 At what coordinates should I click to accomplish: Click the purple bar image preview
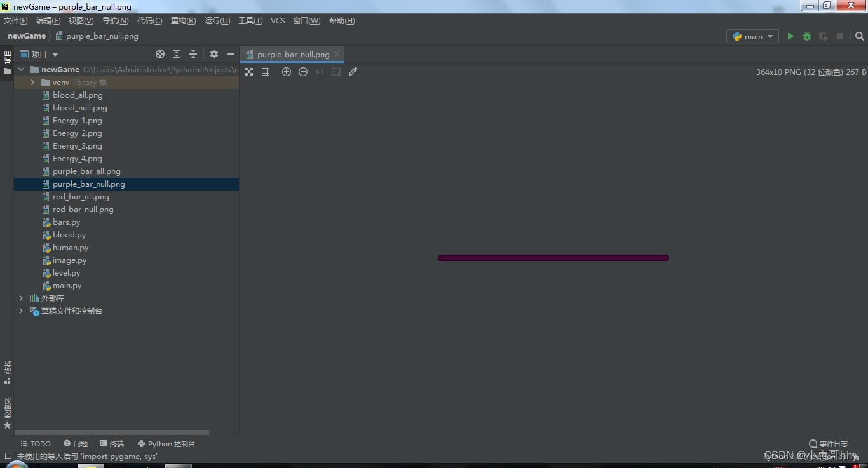(x=553, y=258)
